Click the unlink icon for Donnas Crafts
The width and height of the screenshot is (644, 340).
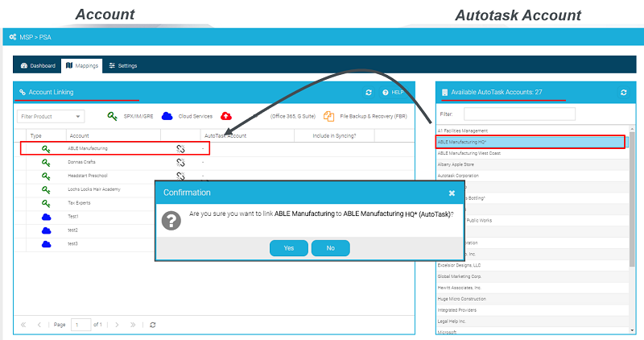coord(180,163)
